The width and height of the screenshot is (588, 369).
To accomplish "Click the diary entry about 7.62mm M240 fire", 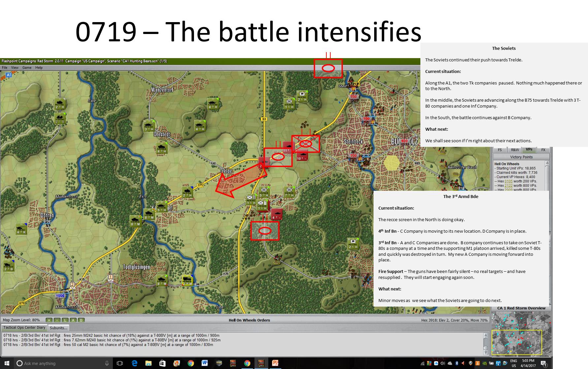I will [x=112, y=340].
